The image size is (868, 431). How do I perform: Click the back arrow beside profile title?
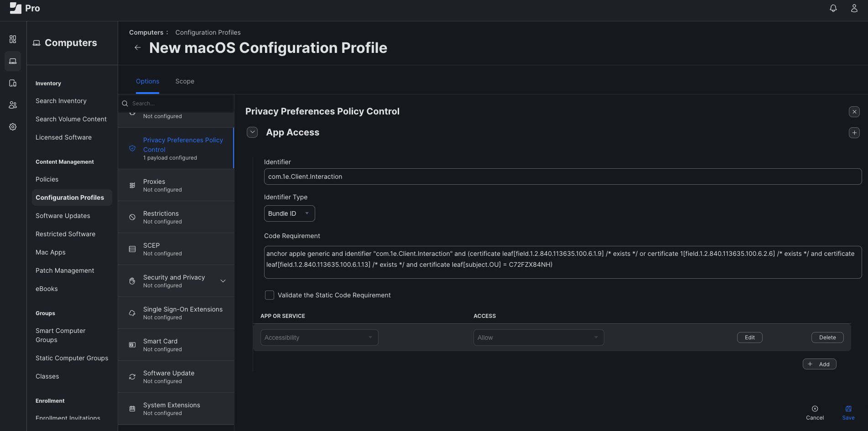[137, 47]
